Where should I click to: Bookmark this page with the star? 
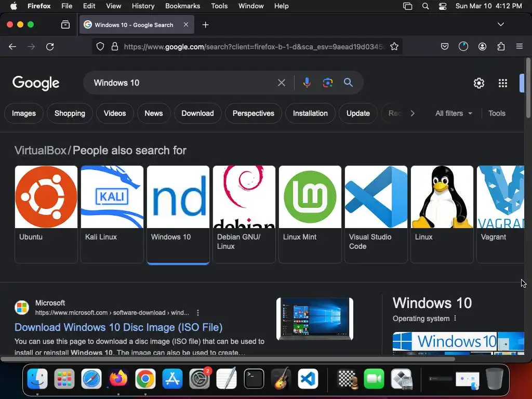pyautogui.click(x=394, y=46)
